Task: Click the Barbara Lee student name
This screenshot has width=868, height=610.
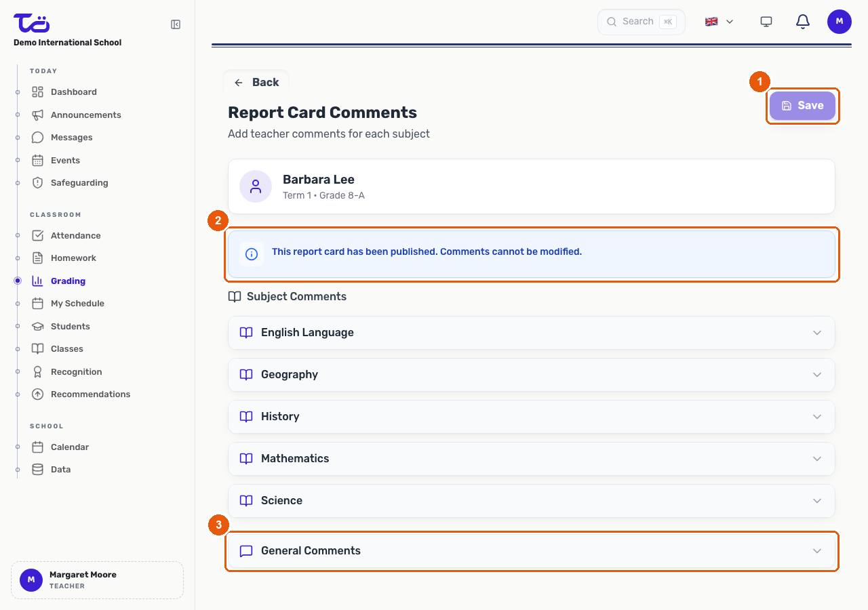Action: 319,180
